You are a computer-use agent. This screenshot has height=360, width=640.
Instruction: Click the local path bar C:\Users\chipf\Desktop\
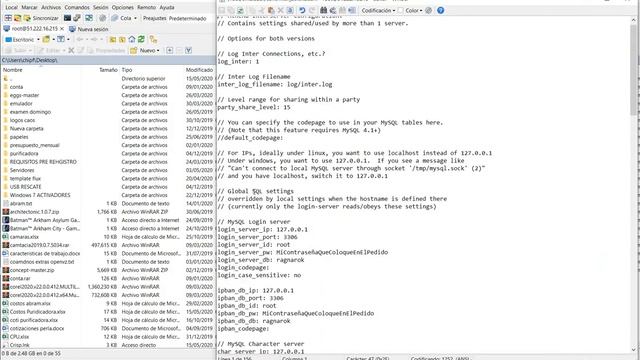pos(108,60)
